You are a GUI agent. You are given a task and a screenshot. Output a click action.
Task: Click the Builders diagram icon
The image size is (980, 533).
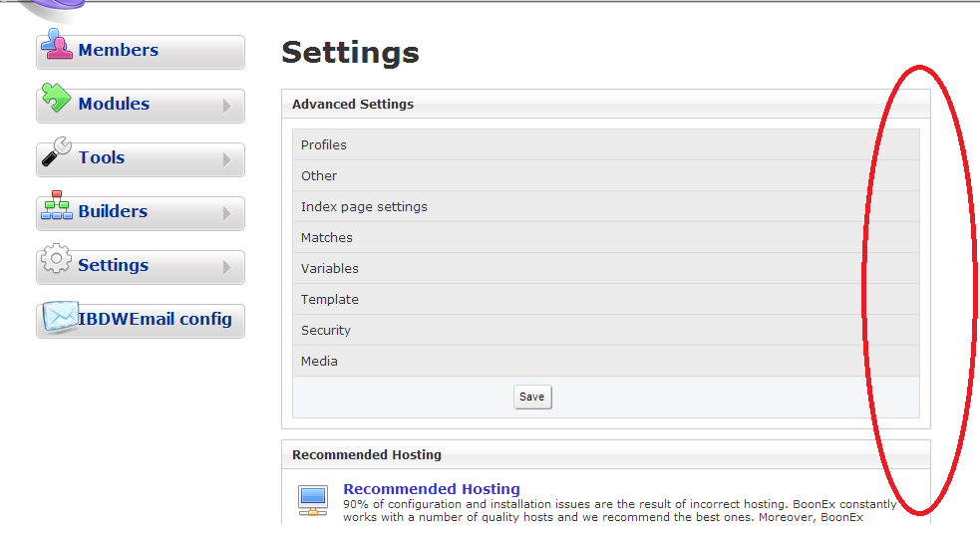tap(57, 206)
